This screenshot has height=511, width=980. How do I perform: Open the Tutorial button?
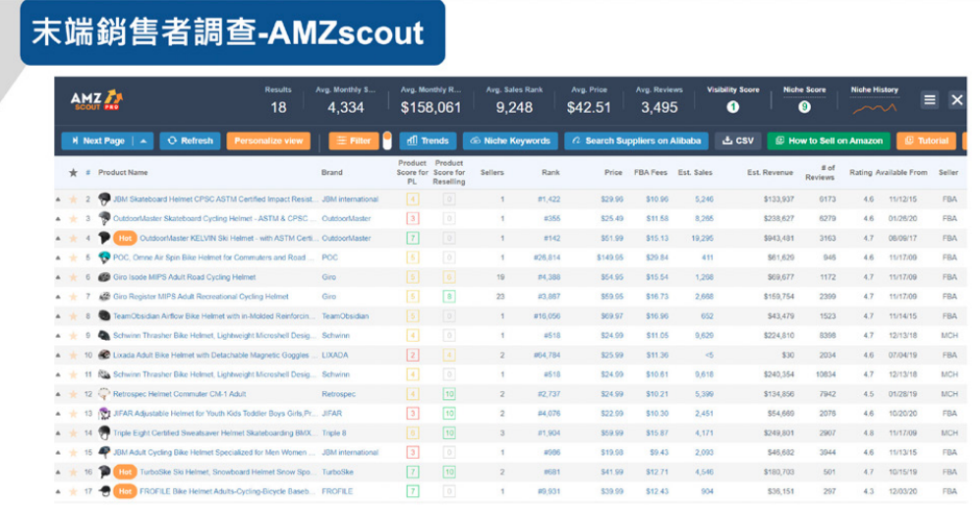click(x=927, y=141)
